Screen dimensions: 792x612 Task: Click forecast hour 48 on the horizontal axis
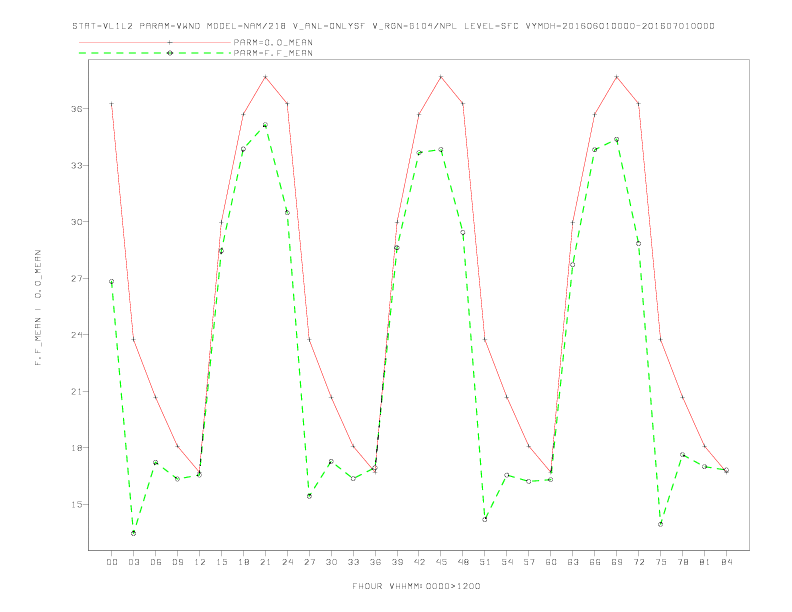(x=463, y=562)
